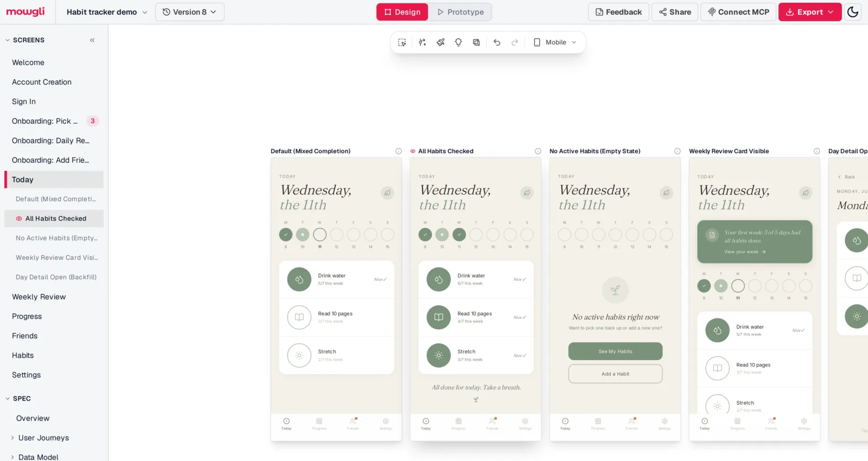Click the AI flow branching icon

[x=422, y=42]
